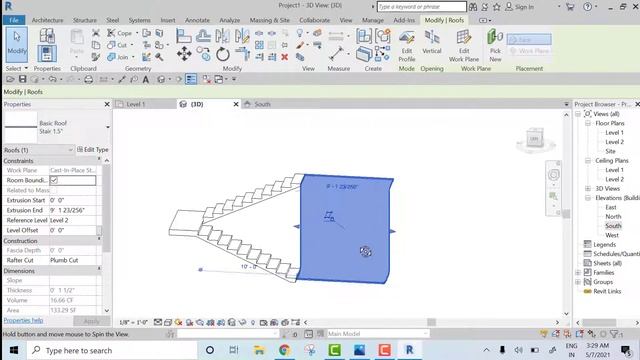Toggle Face placement option

pyautogui.click(x=529, y=39)
